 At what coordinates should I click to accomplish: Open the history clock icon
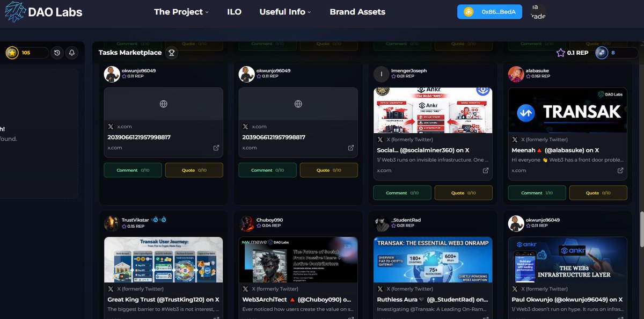click(x=57, y=53)
